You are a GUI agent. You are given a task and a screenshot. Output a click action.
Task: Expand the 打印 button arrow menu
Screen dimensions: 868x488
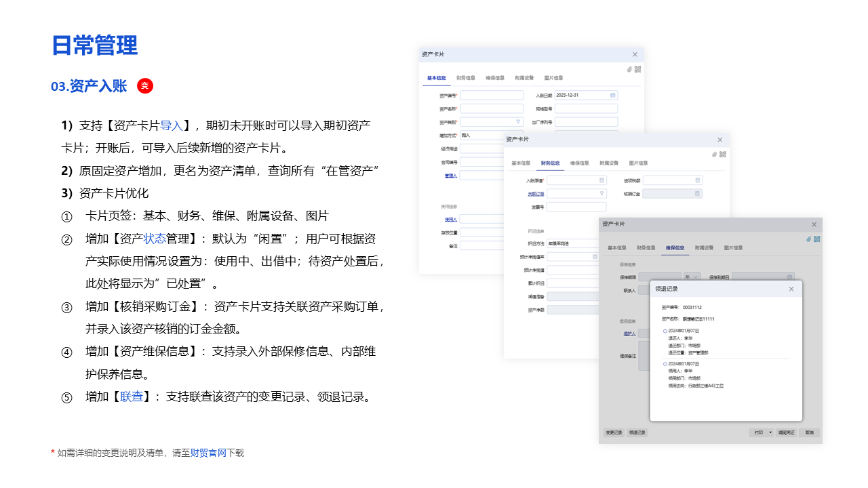(770, 432)
